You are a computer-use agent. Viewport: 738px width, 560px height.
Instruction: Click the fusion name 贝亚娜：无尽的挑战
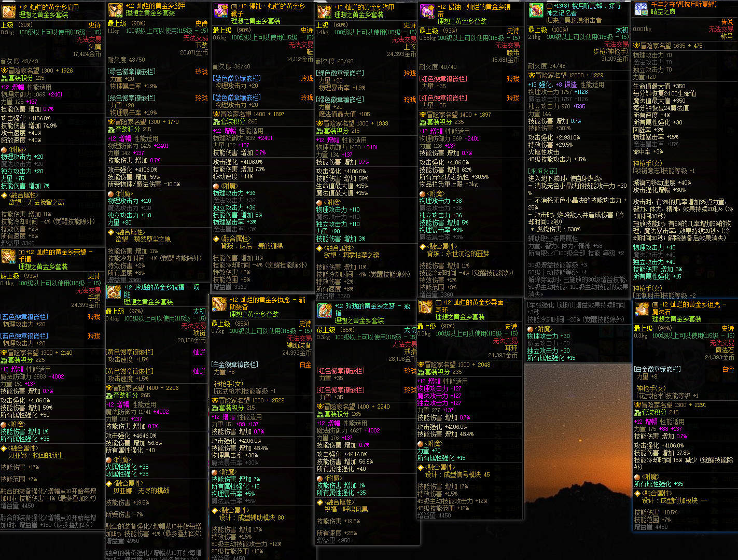(142, 491)
